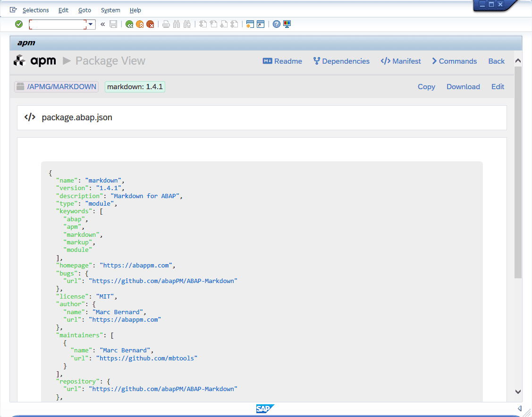Click the apm logo icon
The height and width of the screenshot is (417, 532).
[x=20, y=61]
